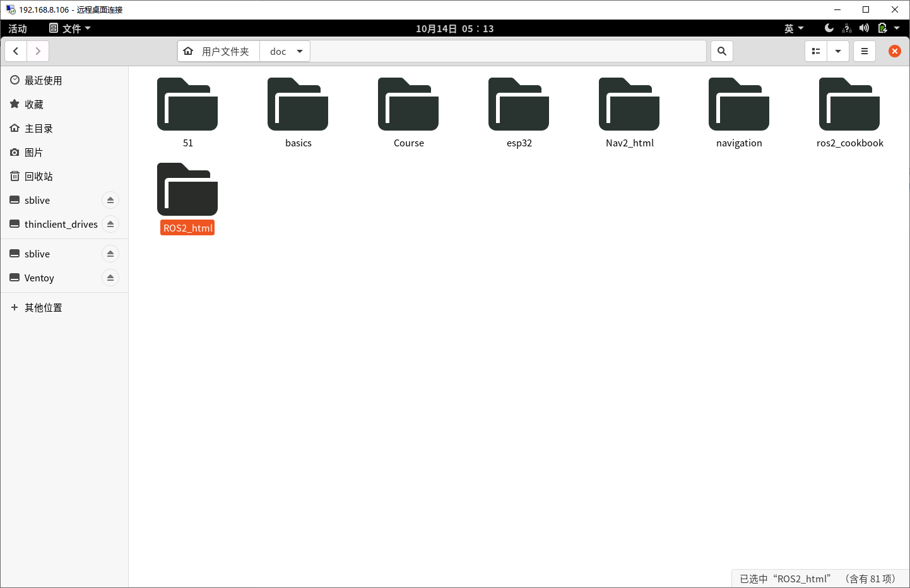This screenshot has width=910, height=588.
Task: Open 图片 in the sidebar
Action: [x=64, y=152]
